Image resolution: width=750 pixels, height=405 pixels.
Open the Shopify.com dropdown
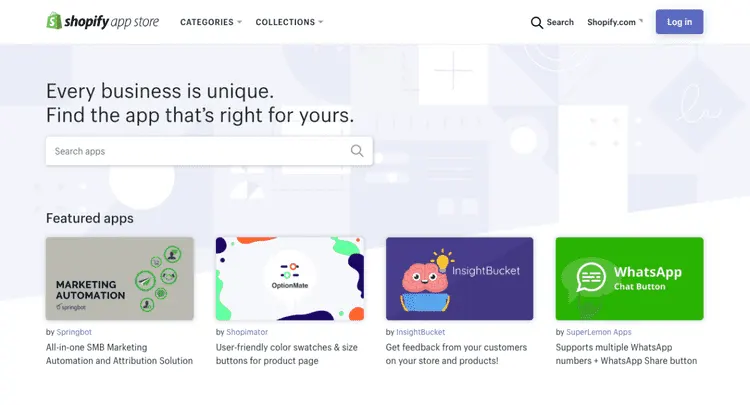[614, 22]
